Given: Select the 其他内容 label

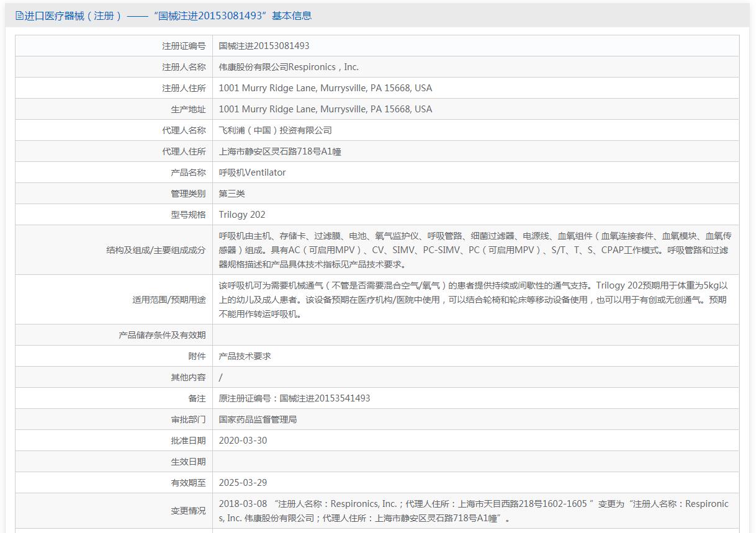Looking at the screenshot, I should coord(188,377).
